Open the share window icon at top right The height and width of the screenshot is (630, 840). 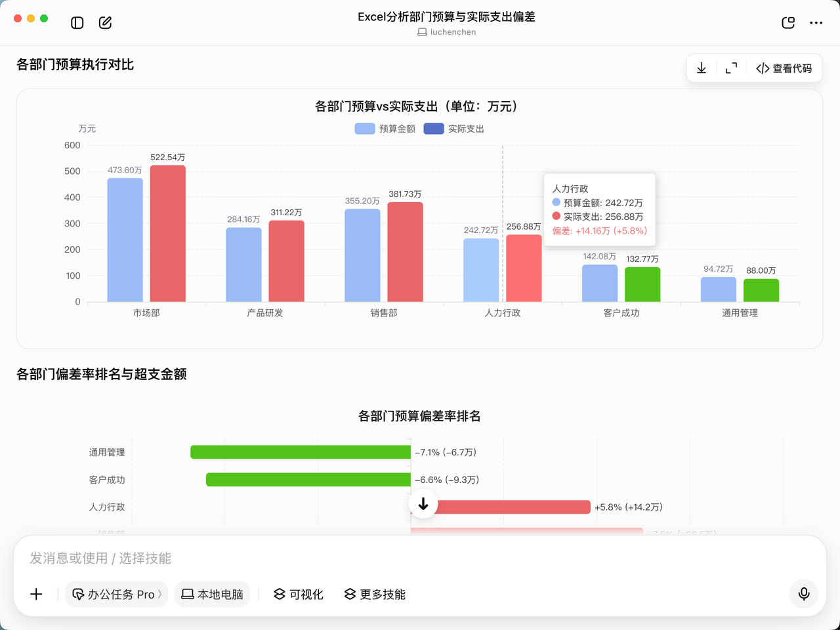tap(788, 23)
